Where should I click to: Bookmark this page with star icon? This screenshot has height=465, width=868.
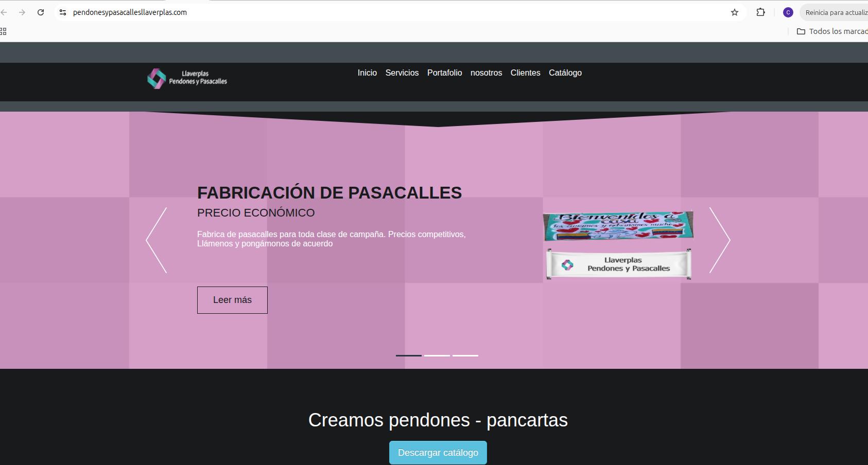735,12
